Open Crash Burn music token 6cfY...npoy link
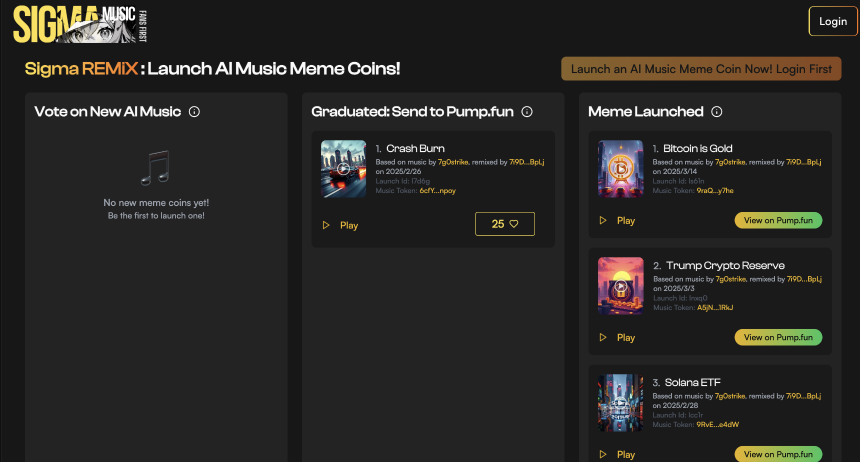The width and height of the screenshot is (860, 462). click(x=438, y=190)
